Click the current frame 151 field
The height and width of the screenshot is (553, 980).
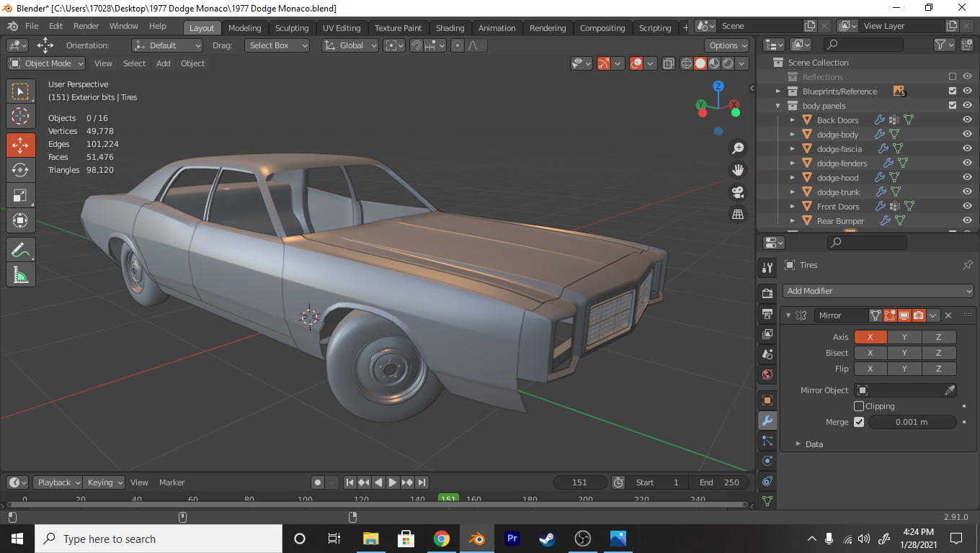point(579,482)
